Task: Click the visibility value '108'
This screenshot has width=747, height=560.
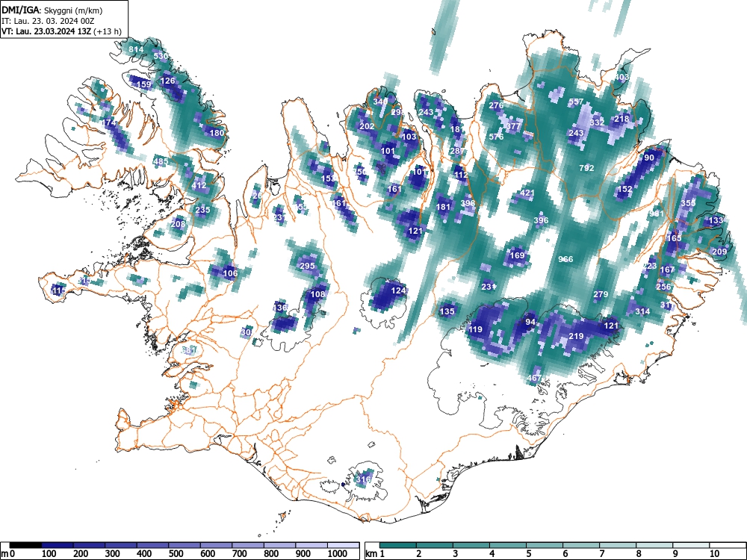Action: pos(317,294)
